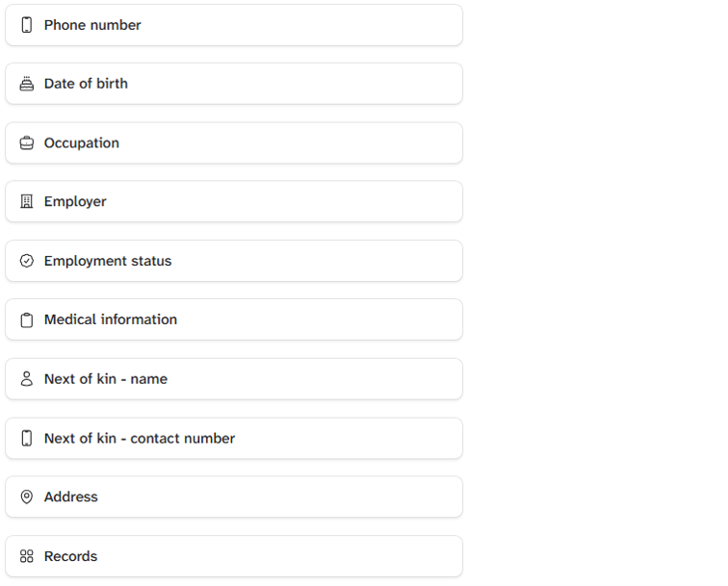Click the phone icon beside Next of kin contact number
Viewport: 728px width, 586px height.
tap(27, 438)
